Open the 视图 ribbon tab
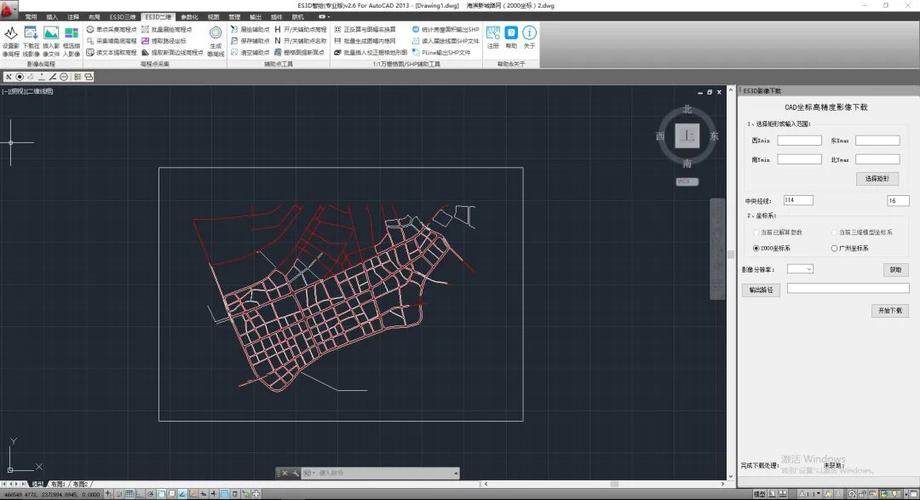 [x=214, y=17]
